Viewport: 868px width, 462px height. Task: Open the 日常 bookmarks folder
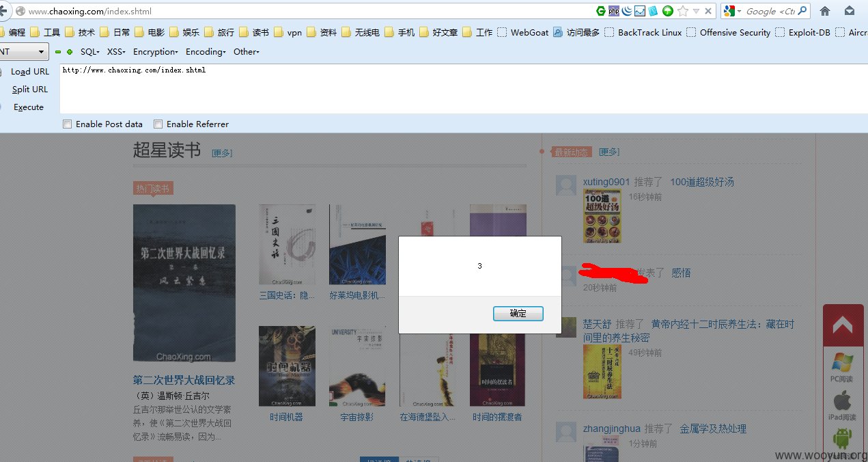click(x=115, y=32)
